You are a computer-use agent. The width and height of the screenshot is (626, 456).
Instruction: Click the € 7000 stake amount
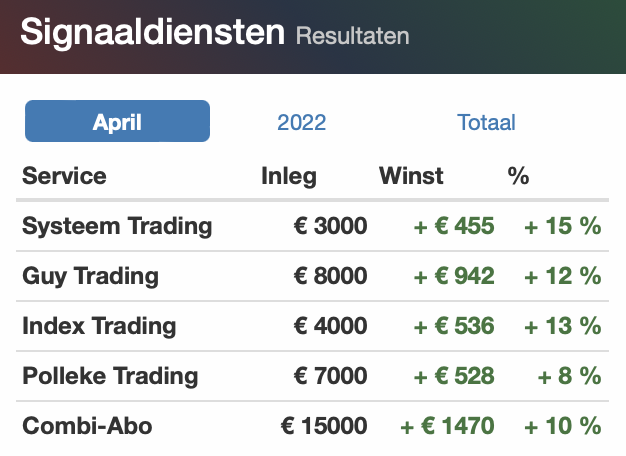point(331,376)
